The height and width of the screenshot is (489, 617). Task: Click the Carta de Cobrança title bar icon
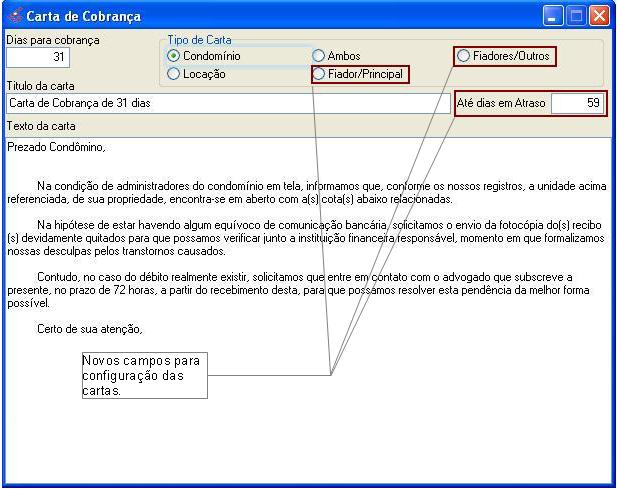point(13,16)
